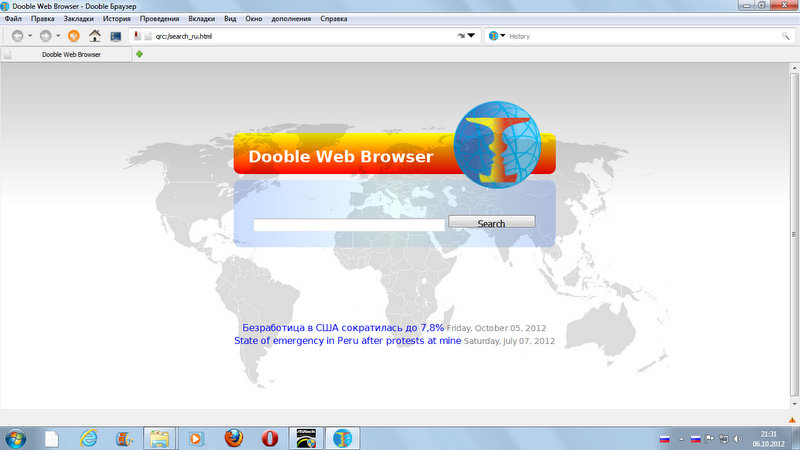Viewport: 800px width, 450px height.
Task: Open the search engine selector dropdown arrow
Action: click(x=503, y=36)
